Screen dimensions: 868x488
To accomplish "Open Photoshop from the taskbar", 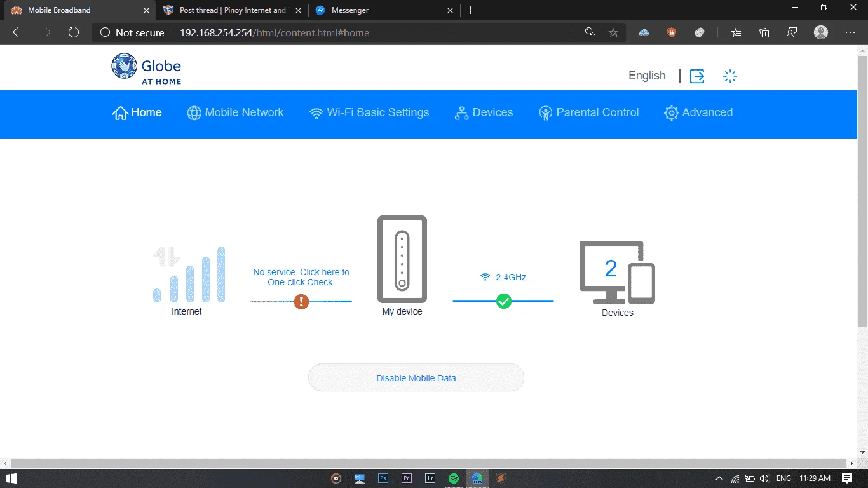I will pos(383,478).
